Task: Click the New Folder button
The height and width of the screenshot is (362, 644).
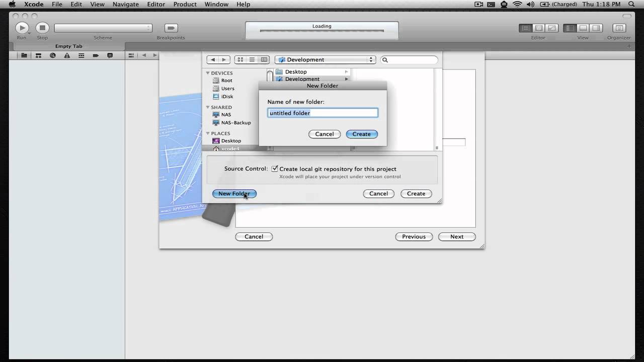Action: coord(234,194)
